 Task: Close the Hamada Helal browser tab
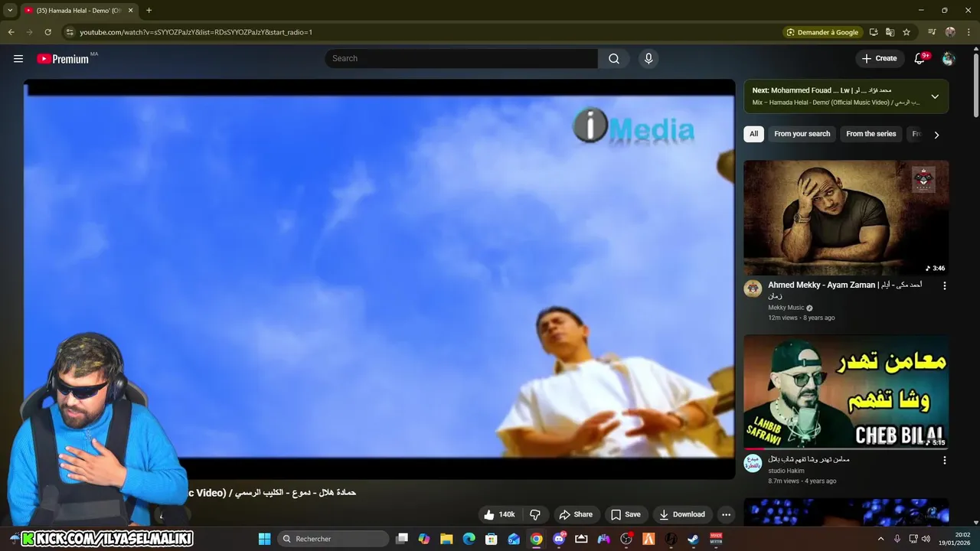click(x=130, y=11)
